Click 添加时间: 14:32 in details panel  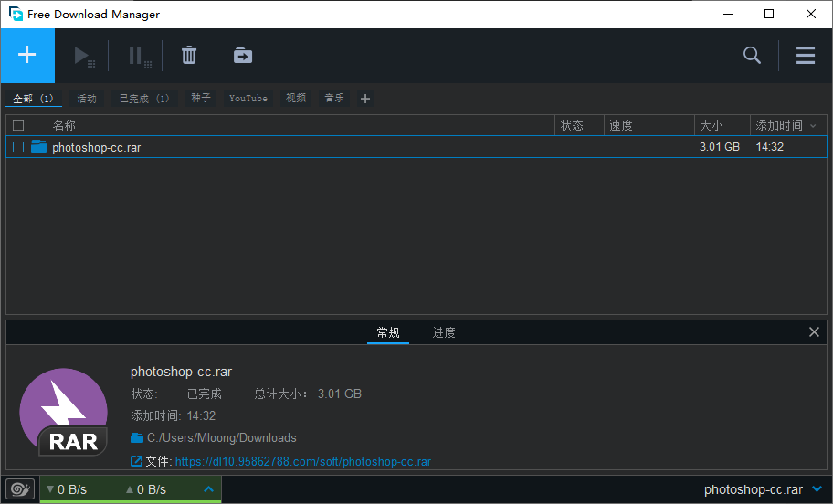pyautogui.click(x=174, y=415)
